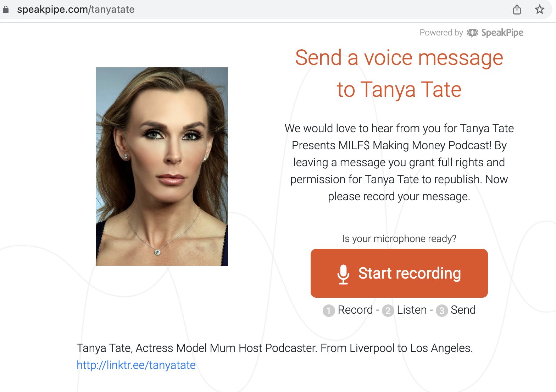
Task: Click the share icon in address bar
Action: click(x=517, y=10)
